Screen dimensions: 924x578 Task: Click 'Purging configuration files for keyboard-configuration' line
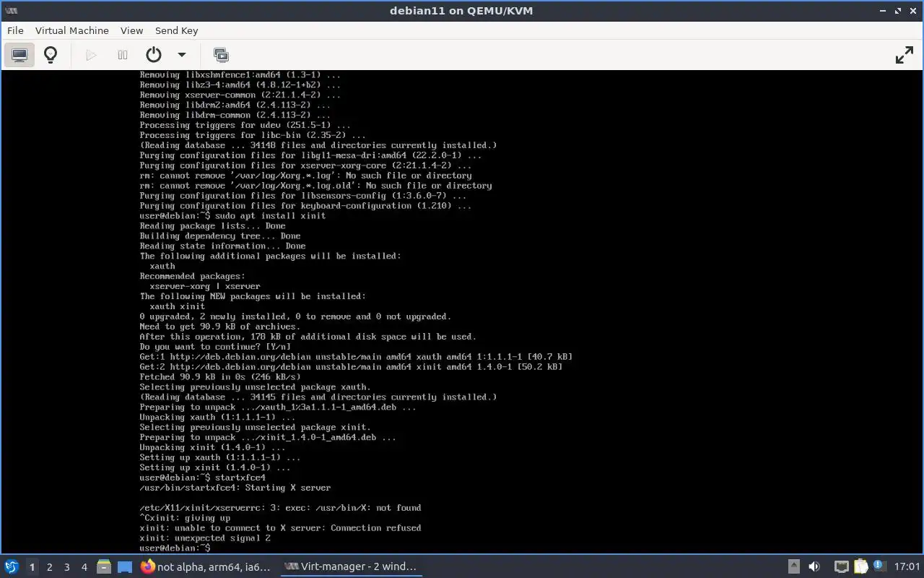tap(305, 206)
